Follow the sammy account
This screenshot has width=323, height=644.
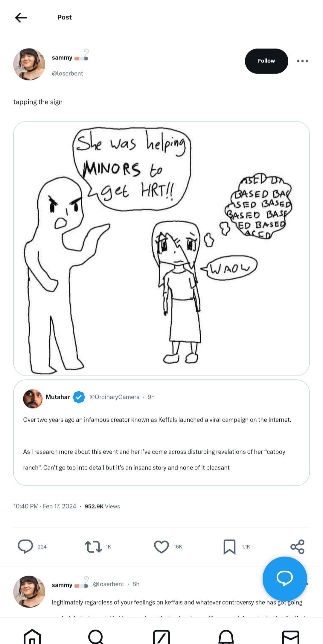point(266,61)
